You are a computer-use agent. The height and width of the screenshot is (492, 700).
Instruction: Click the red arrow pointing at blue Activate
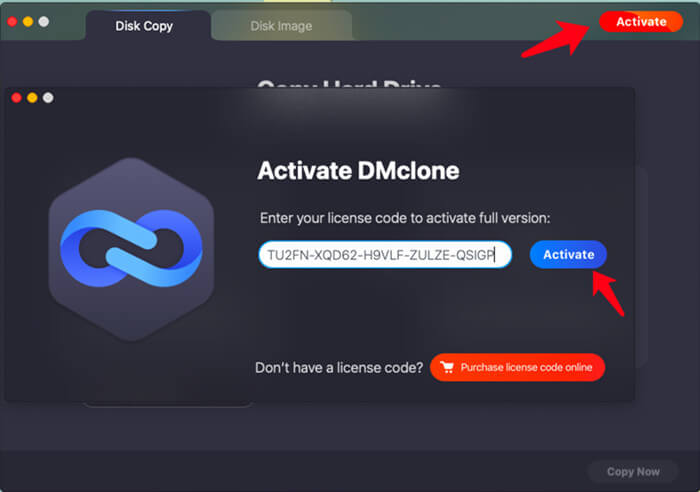(609, 293)
